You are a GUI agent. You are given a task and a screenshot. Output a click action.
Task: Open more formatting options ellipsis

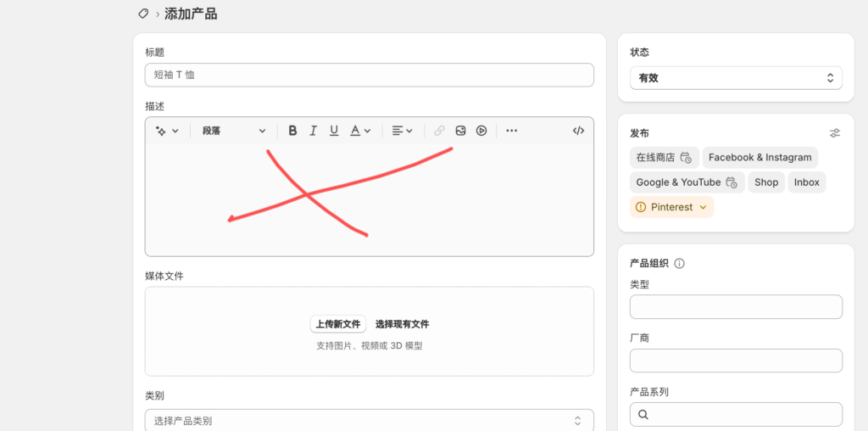(511, 131)
